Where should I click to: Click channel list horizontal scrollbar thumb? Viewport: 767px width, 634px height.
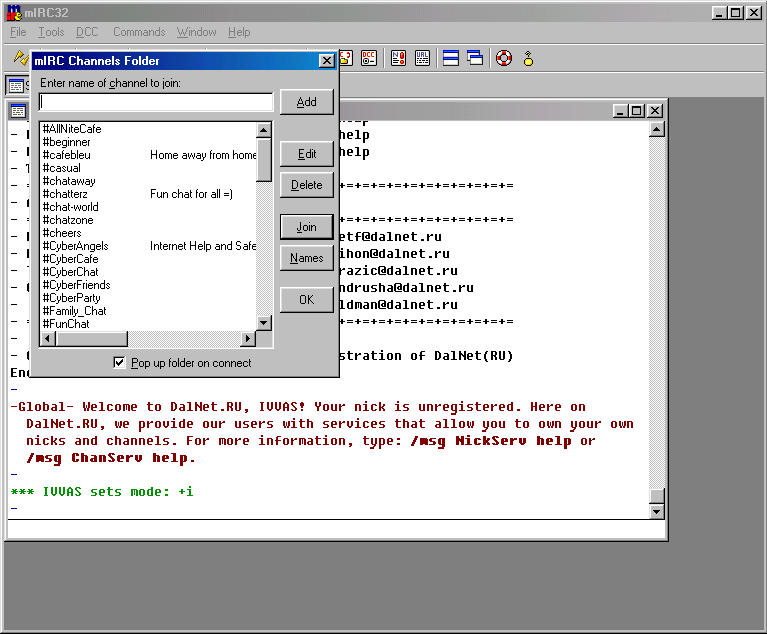pos(91,338)
